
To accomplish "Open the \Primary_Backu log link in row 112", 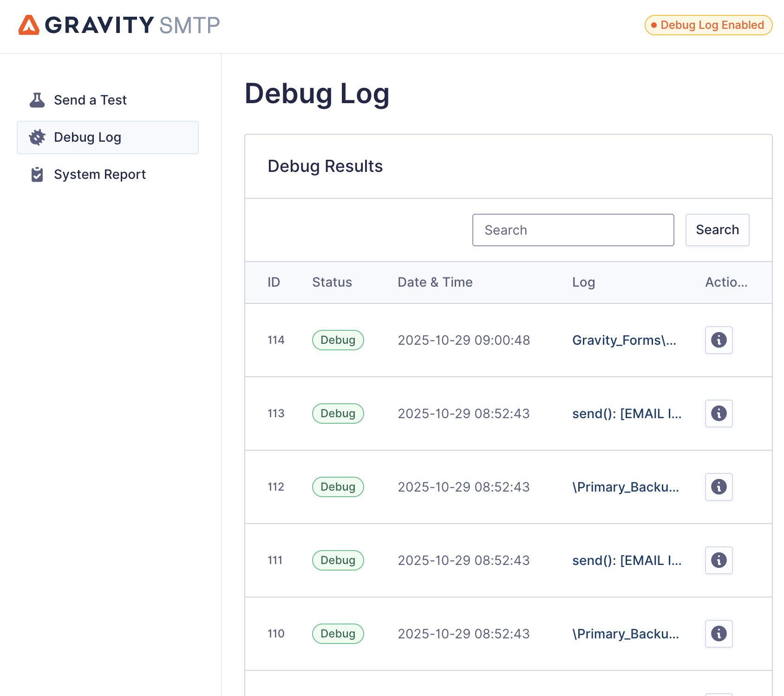I will [625, 487].
